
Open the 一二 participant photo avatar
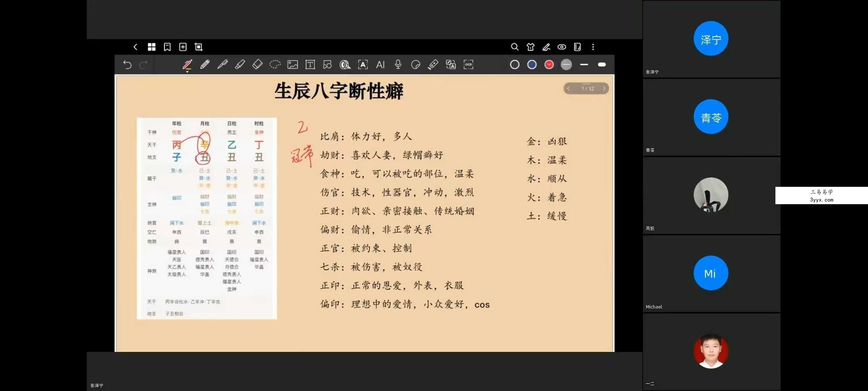(x=711, y=351)
